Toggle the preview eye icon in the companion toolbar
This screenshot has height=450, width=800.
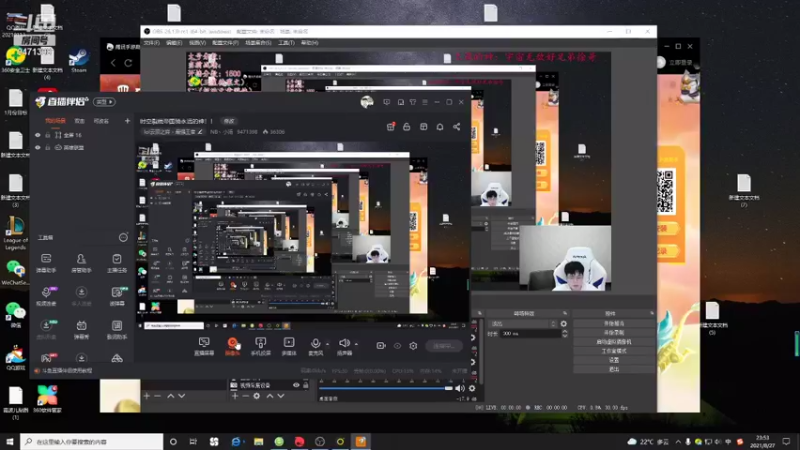pos(397,346)
